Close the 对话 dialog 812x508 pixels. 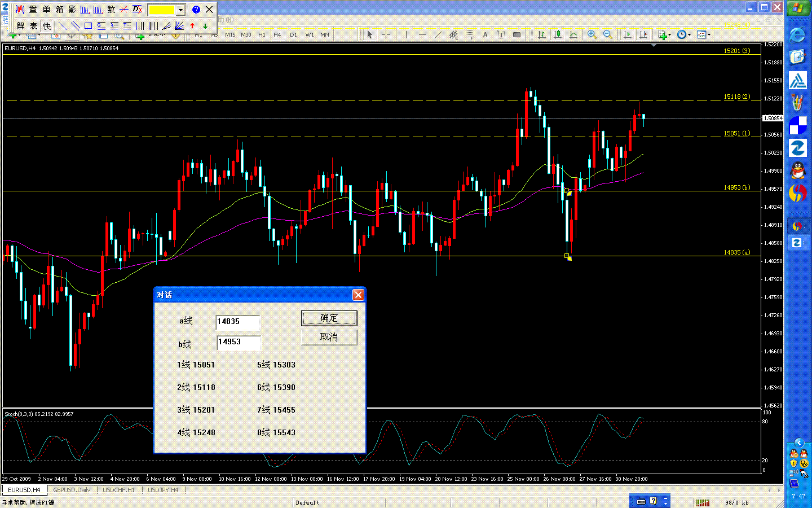pyautogui.click(x=358, y=295)
